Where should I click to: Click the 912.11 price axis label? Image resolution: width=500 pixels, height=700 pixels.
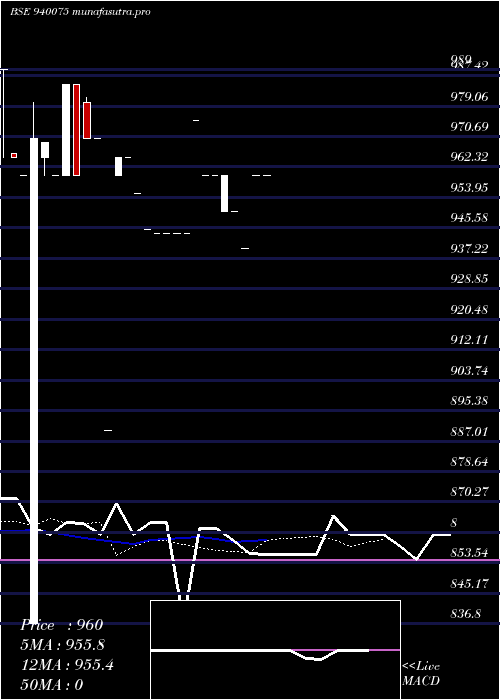469,340
